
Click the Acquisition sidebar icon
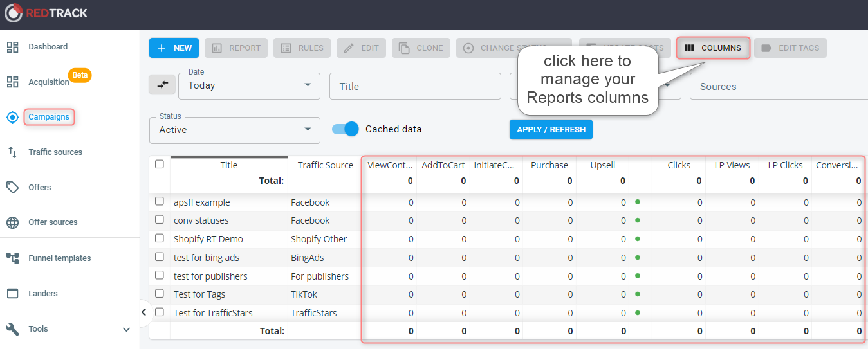pos(12,82)
